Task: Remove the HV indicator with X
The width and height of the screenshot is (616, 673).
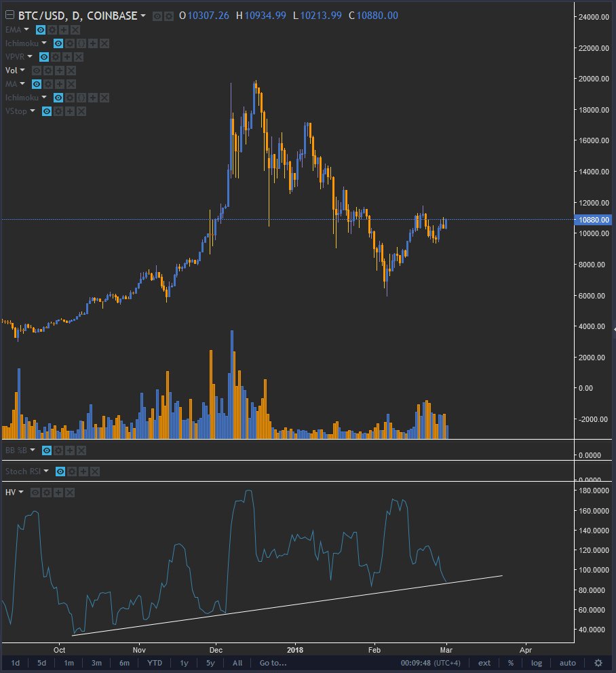Action: pos(70,493)
